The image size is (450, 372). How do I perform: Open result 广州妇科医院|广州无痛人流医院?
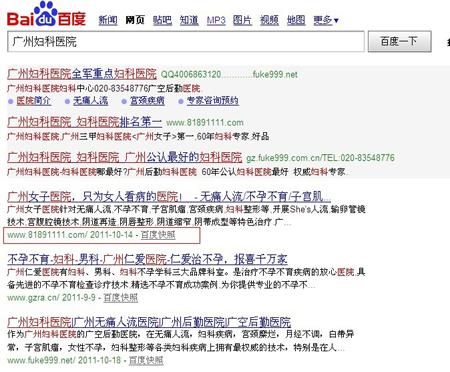tap(149, 322)
